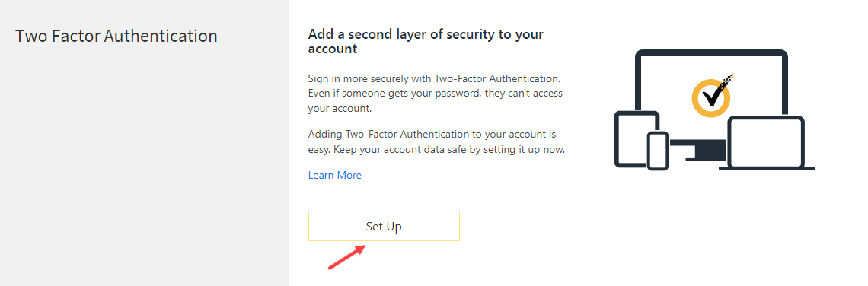The height and width of the screenshot is (286, 868).
Task: Click the Set Up button
Action: [384, 226]
